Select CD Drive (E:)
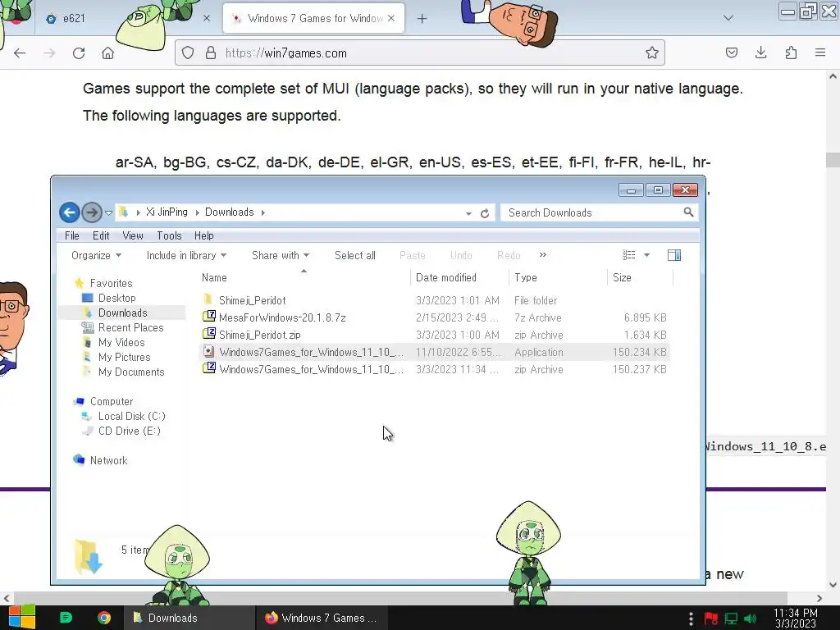 (x=129, y=431)
